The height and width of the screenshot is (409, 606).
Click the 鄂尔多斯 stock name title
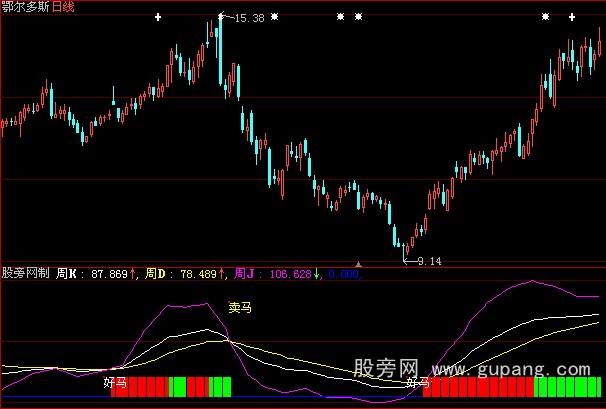tap(25, 7)
